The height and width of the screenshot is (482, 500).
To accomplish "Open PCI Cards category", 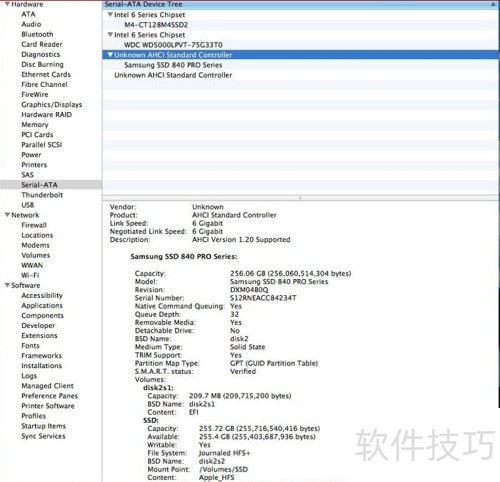I will tap(37, 134).
